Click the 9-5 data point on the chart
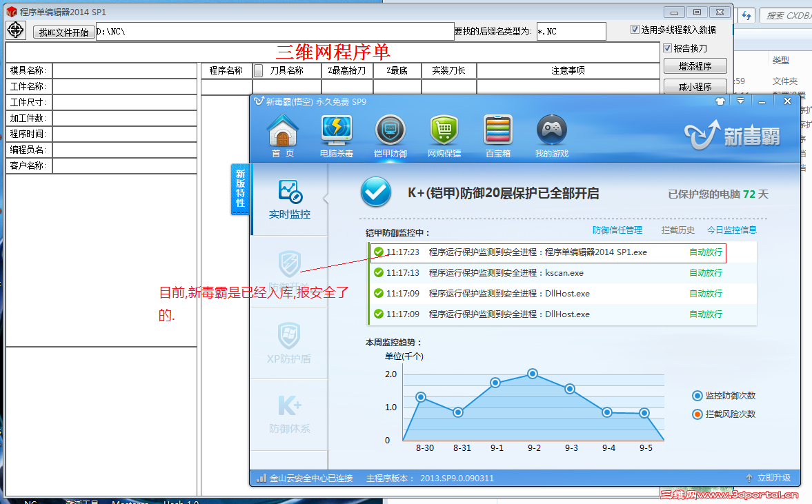 click(644, 413)
